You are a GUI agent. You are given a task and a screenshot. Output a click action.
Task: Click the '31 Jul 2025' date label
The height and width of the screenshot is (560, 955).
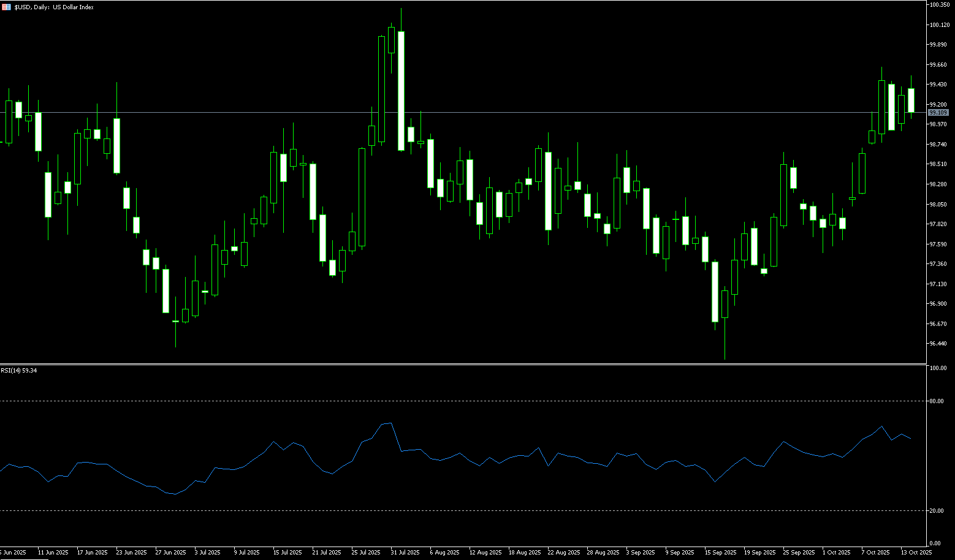[x=405, y=553]
